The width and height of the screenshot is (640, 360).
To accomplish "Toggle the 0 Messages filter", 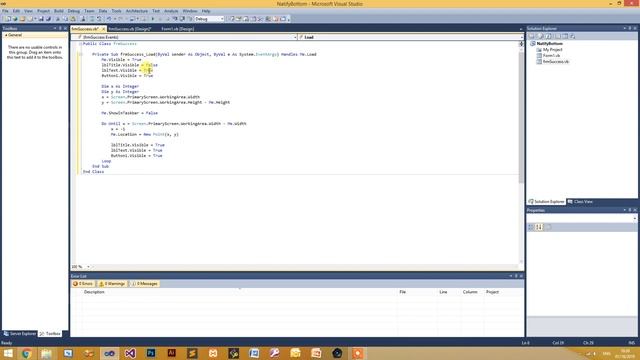I will (x=144, y=284).
